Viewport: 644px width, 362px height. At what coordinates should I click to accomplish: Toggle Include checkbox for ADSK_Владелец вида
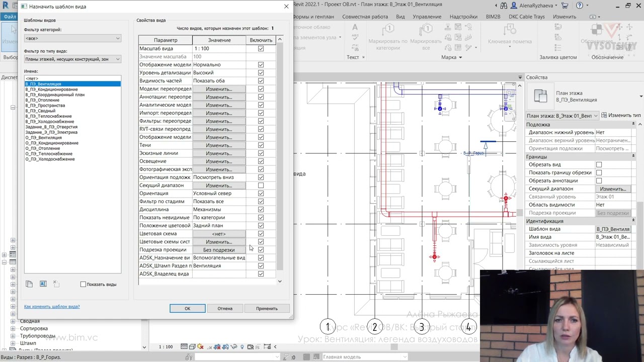click(x=261, y=274)
